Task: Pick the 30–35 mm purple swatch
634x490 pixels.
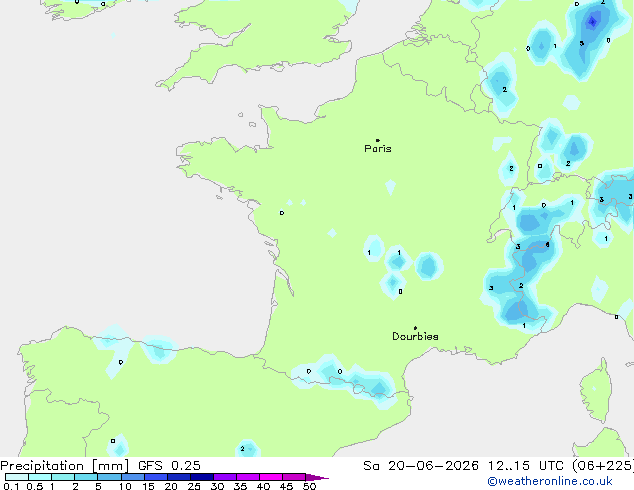Action: (x=225, y=477)
